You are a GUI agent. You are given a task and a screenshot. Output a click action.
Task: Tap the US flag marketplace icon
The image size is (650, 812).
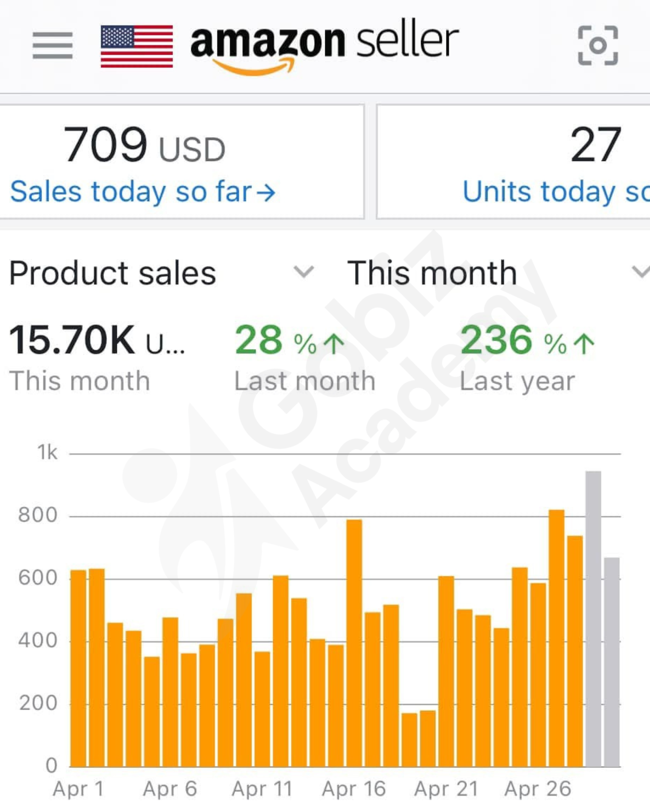(137, 46)
